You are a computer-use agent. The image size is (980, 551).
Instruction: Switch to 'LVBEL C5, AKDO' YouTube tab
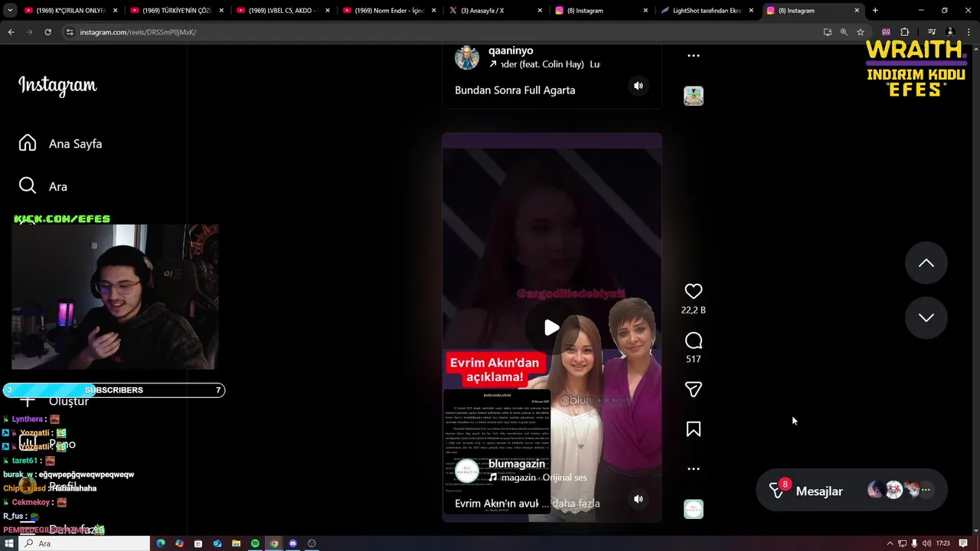point(284,11)
